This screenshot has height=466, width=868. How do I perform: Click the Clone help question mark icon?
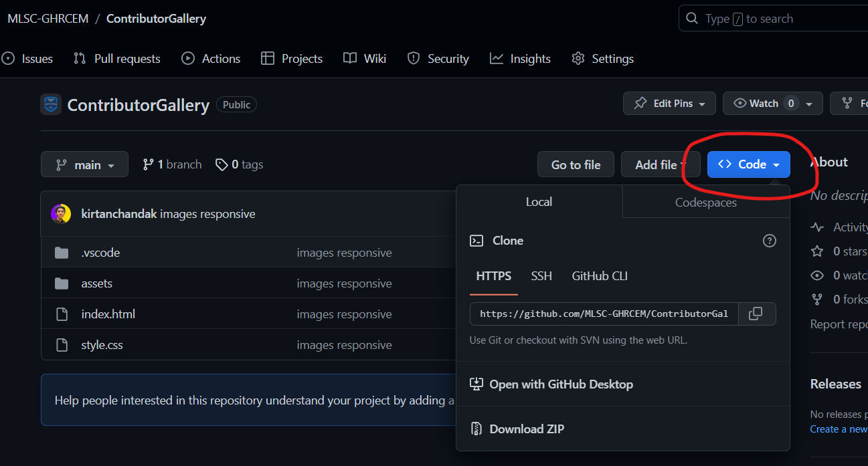770,241
